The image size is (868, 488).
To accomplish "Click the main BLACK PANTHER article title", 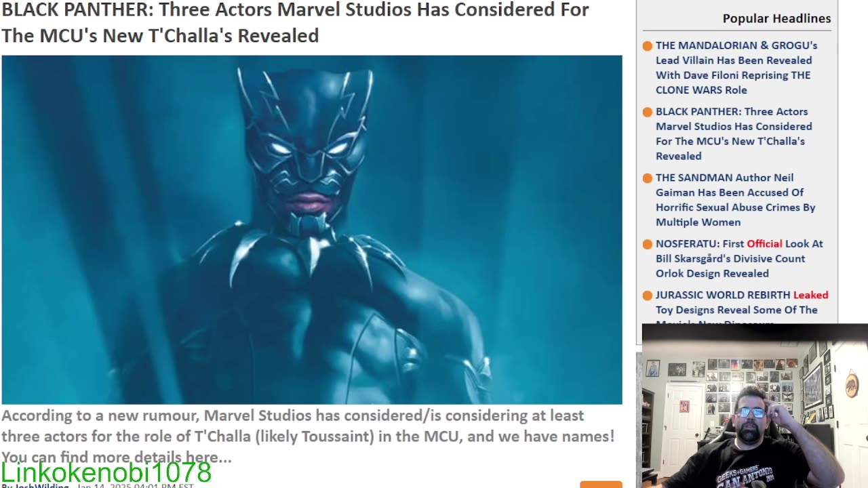I will pyautogui.click(x=295, y=22).
